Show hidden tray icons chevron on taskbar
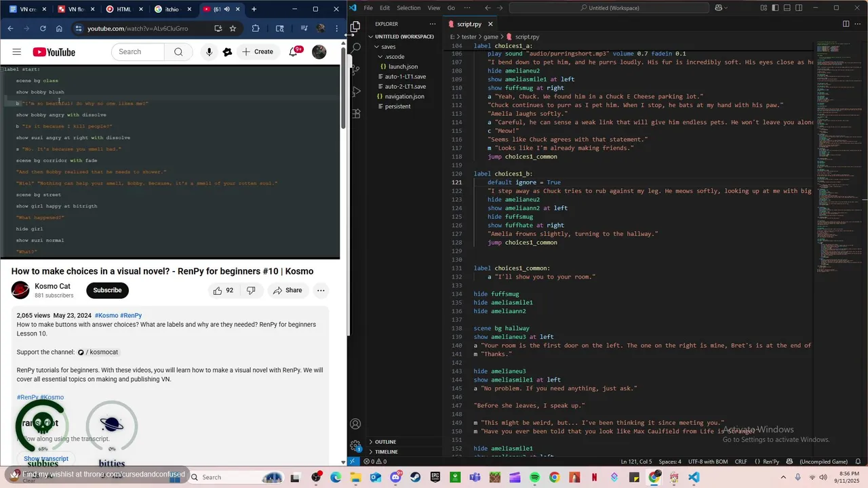The width and height of the screenshot is (868, 488). point(784,477)
